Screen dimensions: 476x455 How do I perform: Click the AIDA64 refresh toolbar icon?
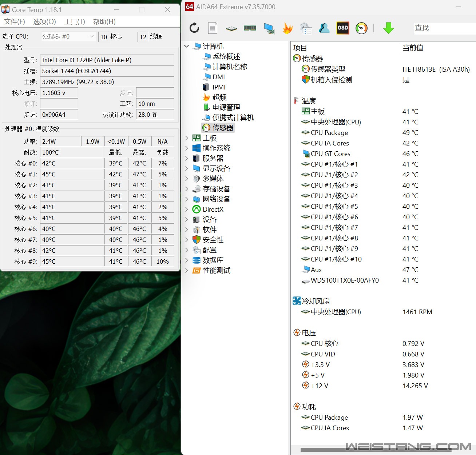pyautogui.click(x=194, y=28)
